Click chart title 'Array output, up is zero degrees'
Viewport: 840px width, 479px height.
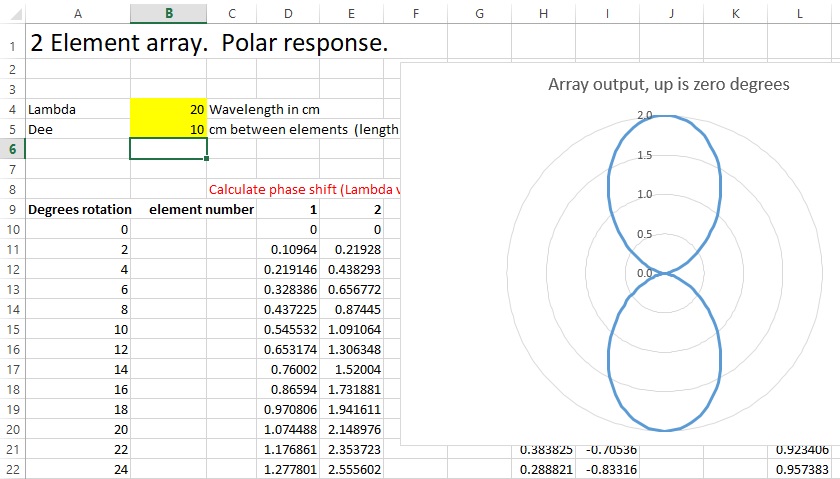pos(669,84)
